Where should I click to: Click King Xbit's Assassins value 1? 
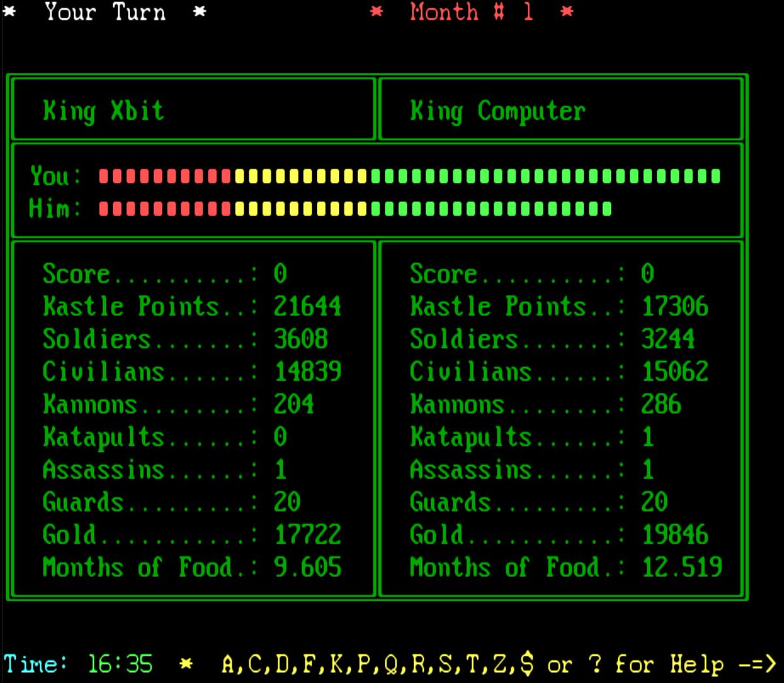tap(281, 469)
